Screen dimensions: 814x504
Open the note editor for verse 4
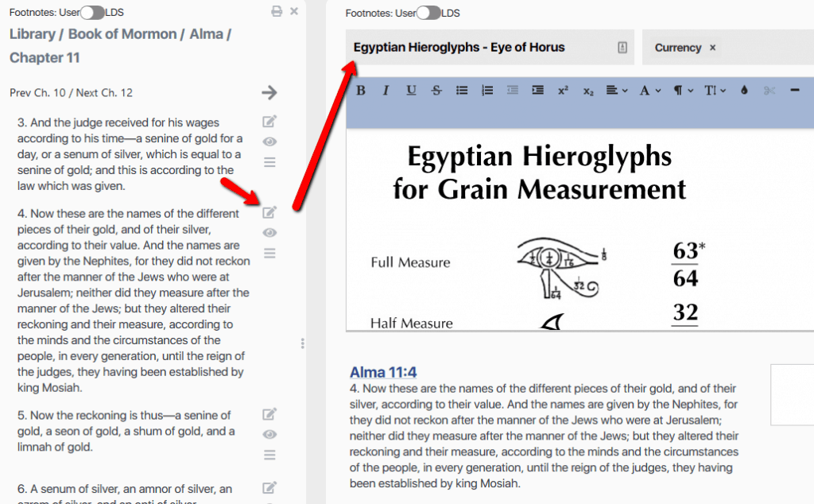(269, 212)
